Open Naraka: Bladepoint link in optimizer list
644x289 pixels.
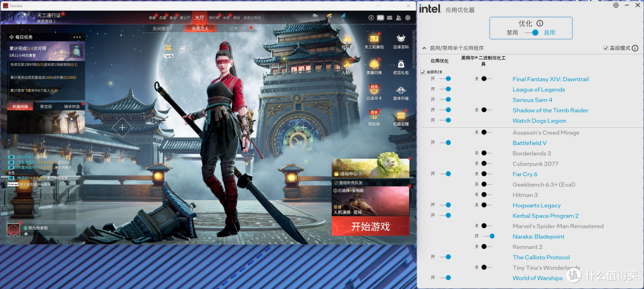click(538, 236)
